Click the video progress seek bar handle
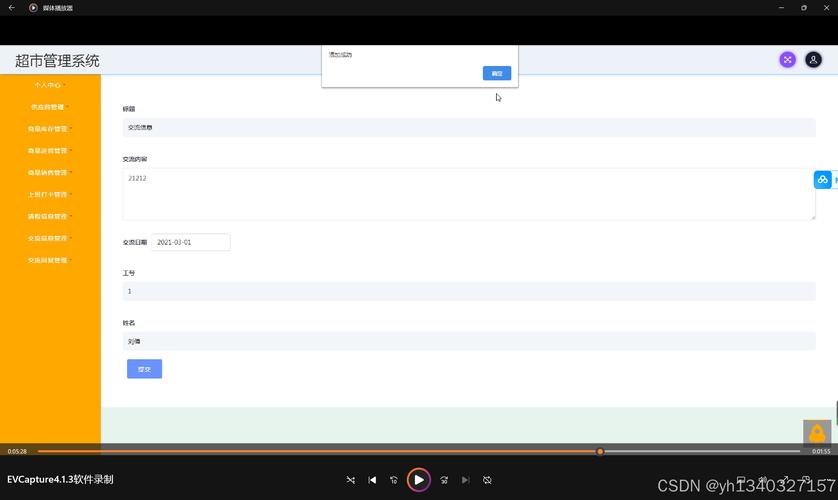Image resolution: width=838 pixels, height=500 pixels. click(600, 451)
